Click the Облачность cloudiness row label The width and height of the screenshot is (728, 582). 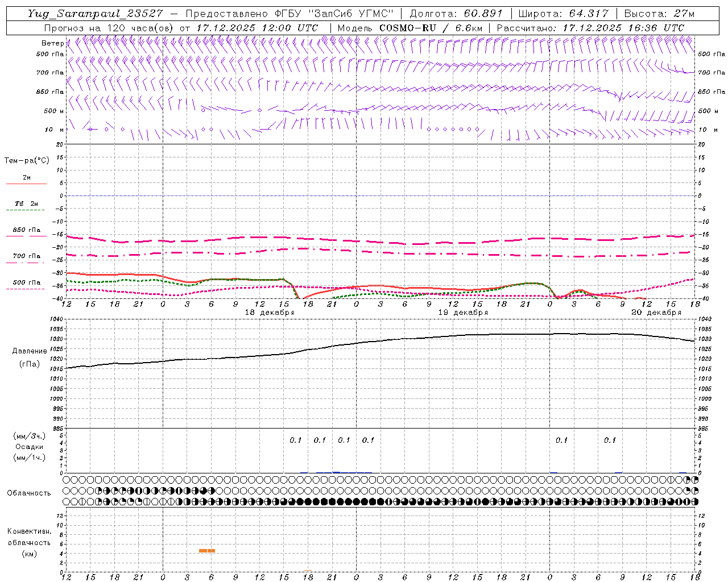pyautogui.click(x=29, y=493)
